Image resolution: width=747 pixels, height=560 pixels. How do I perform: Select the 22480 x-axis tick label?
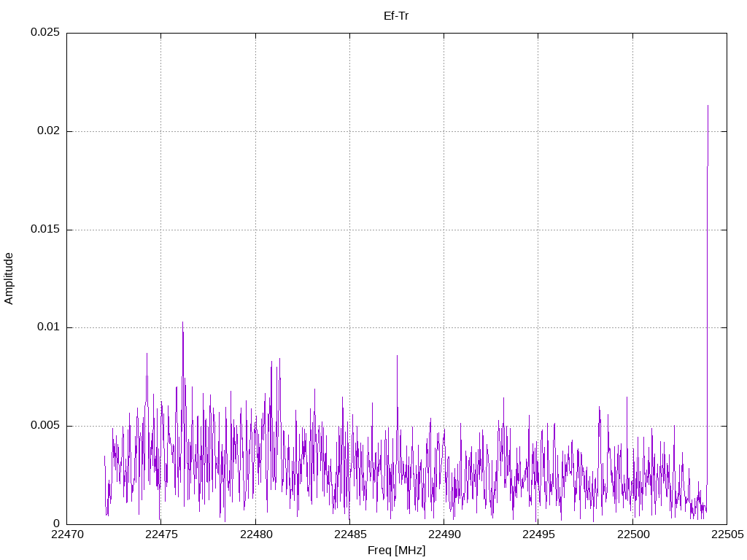pos(255,535)
